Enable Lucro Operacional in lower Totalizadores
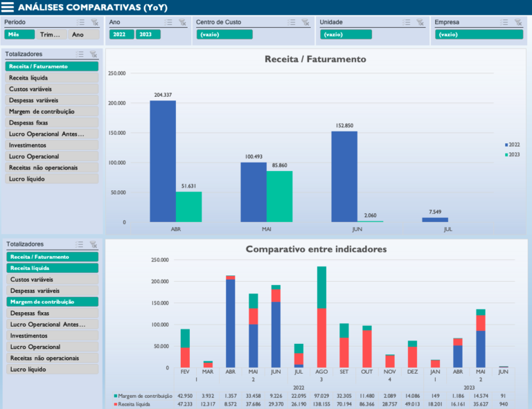532x409 pixels. coord(52,347)
